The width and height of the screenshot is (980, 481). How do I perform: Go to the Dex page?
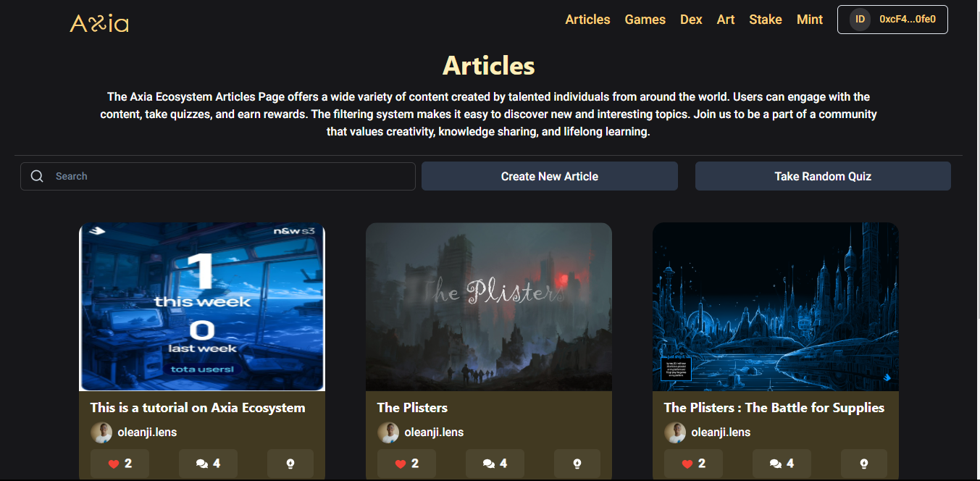coord(691,20)
